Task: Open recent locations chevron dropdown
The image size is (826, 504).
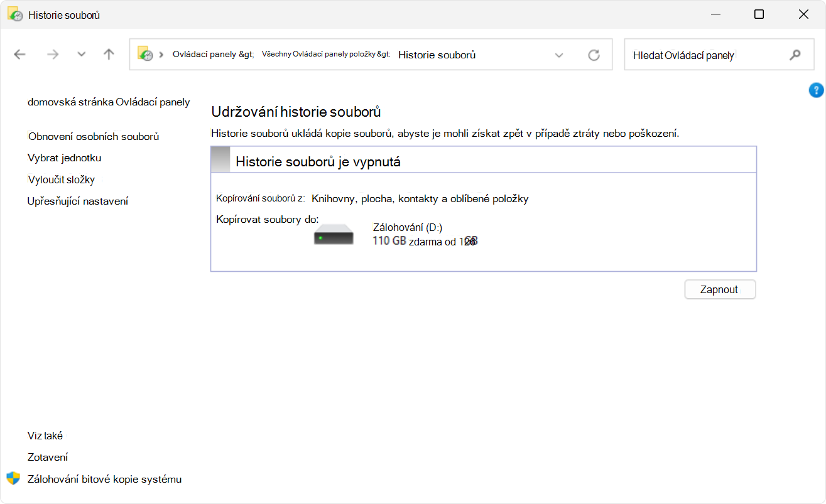Action: (x=81, y=55)
